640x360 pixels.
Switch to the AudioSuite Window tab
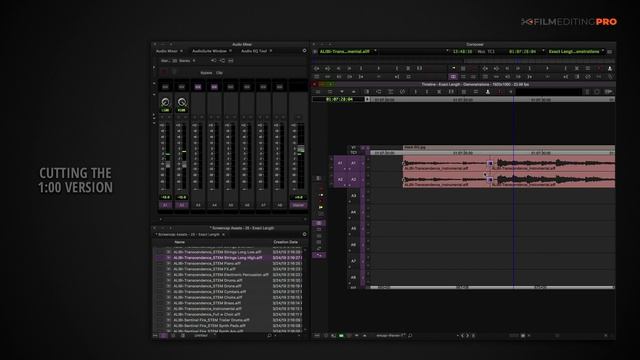click(209, 51)
